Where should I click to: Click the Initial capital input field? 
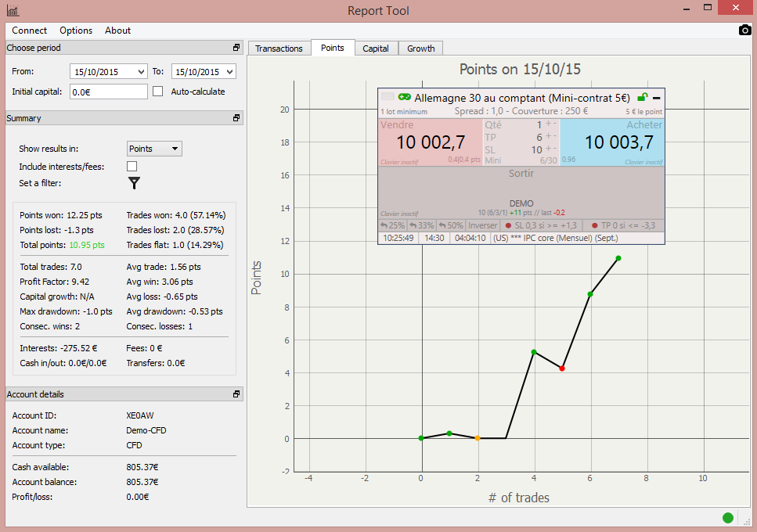coord(109,92)
